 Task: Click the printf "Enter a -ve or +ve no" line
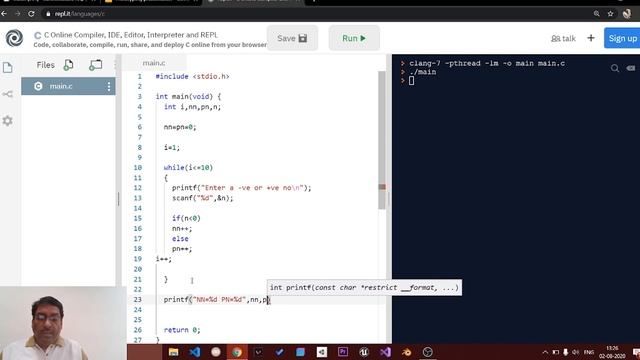241,188
